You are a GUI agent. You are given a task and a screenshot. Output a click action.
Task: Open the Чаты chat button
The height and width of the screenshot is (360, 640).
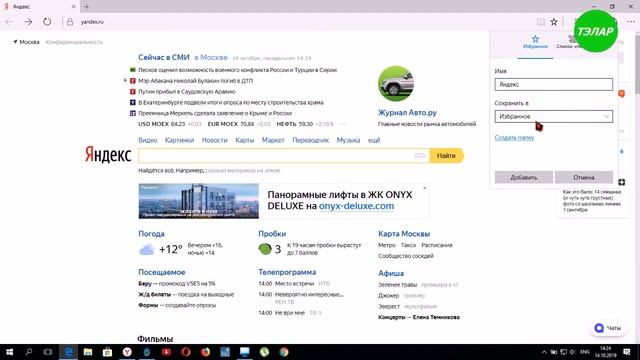(x=608, y=328)
